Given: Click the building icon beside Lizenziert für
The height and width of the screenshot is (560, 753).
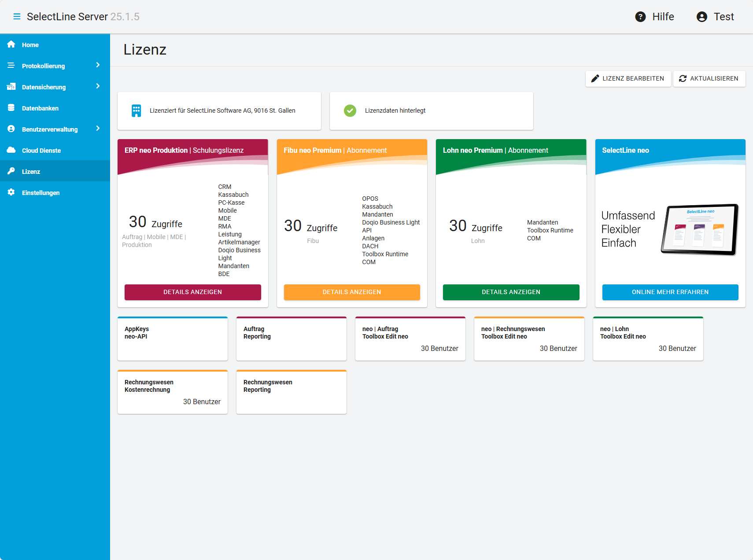Looking at the screenshot, I should [137, 111].
